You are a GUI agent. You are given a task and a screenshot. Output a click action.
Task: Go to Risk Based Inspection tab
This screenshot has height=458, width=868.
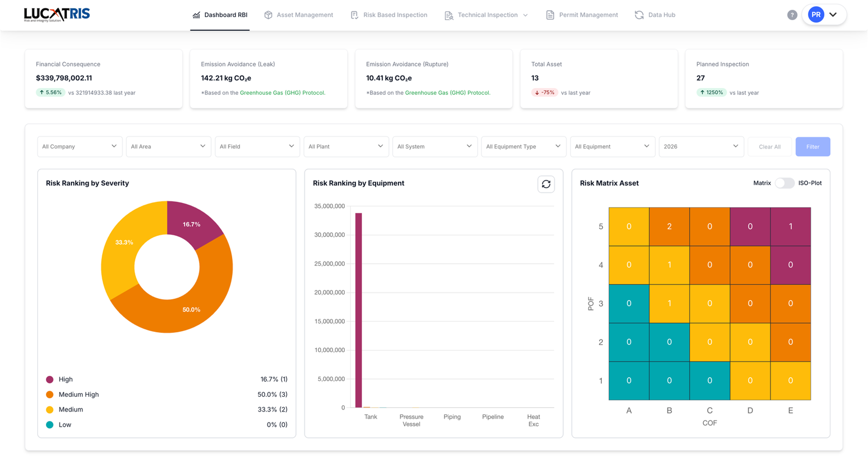click(389, 15)
